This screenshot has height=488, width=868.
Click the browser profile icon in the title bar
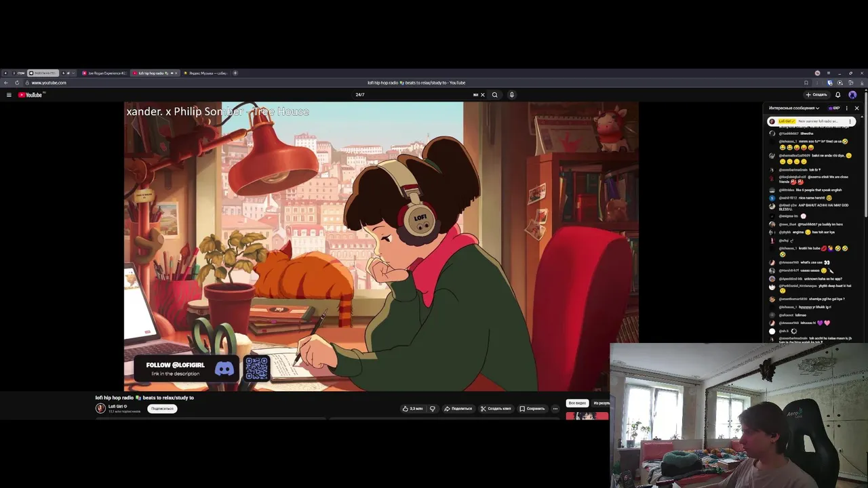pos(817,73)
